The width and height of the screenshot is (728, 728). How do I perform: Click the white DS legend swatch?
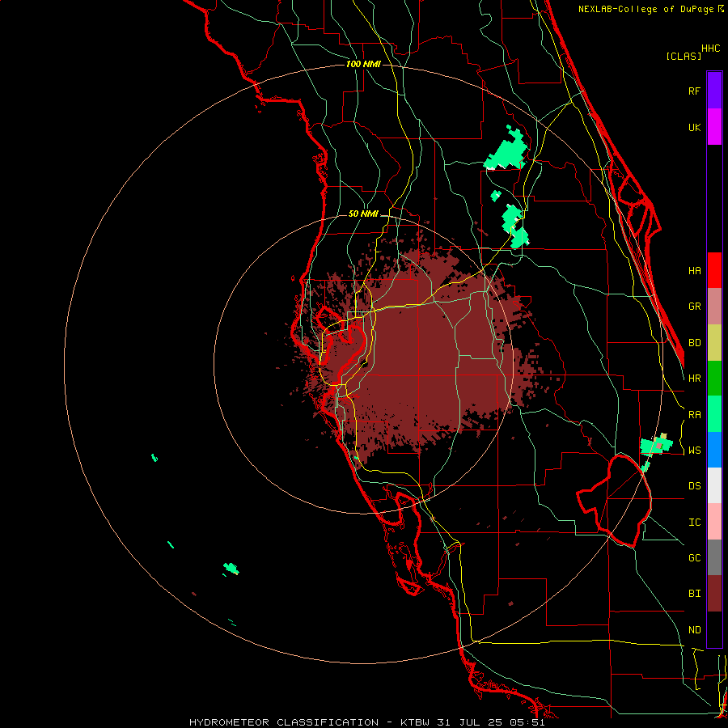[x=714, y=485]
